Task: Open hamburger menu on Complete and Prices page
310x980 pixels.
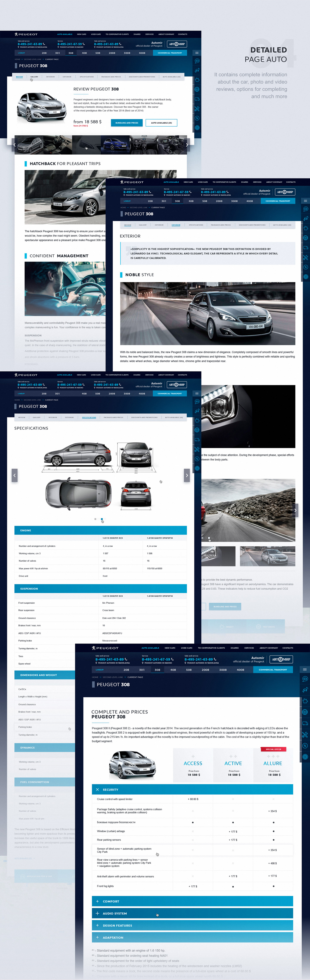Action: [305, 669]
